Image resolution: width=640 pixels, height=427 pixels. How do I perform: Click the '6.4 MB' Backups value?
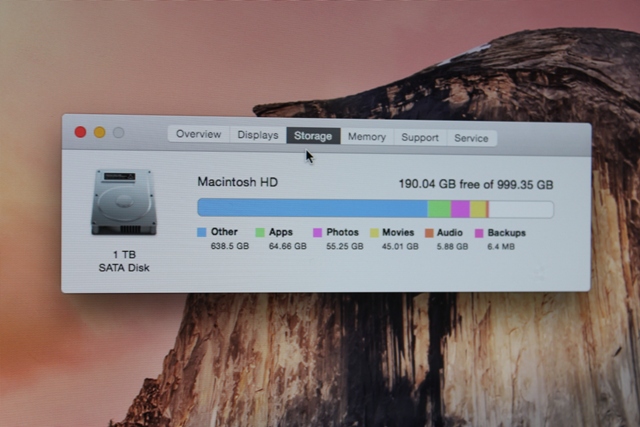coord(501,247)
